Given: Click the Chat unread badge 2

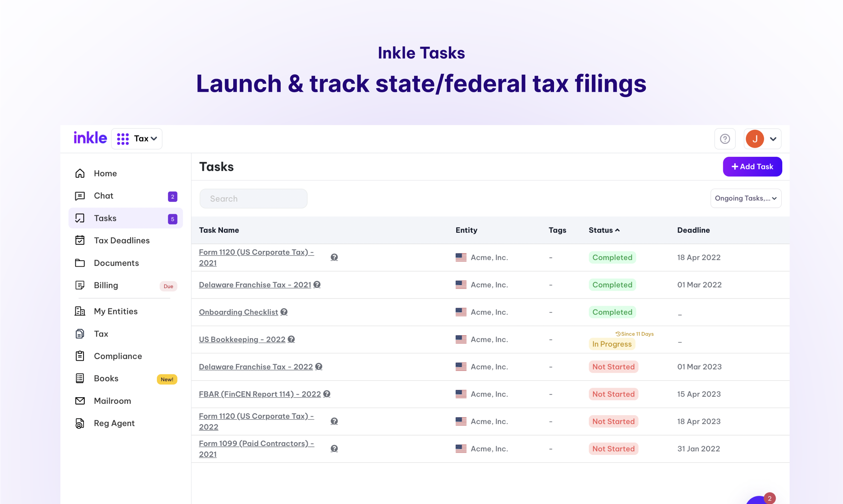Looking at the screenshot, I should (173, 197).
